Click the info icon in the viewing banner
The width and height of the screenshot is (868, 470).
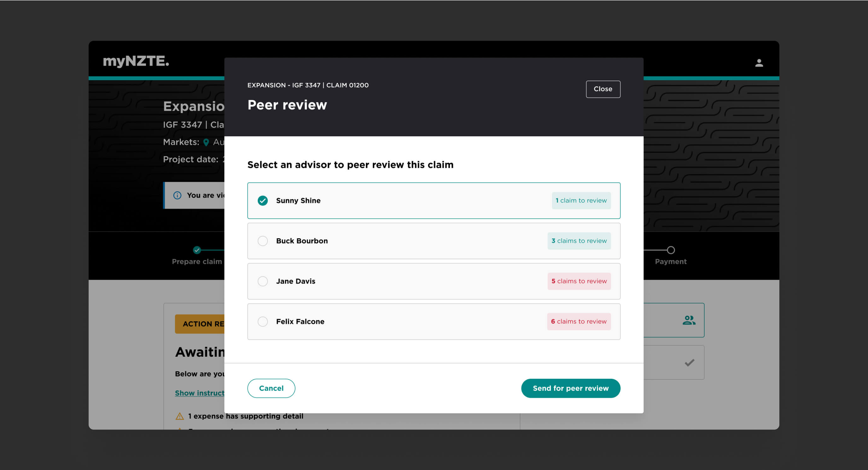[x=177, y=195]
